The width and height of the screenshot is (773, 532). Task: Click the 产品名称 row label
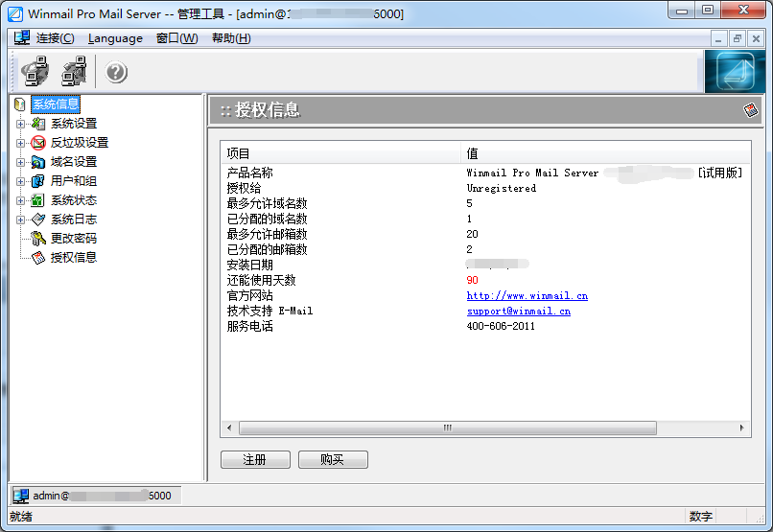(250, 173)
